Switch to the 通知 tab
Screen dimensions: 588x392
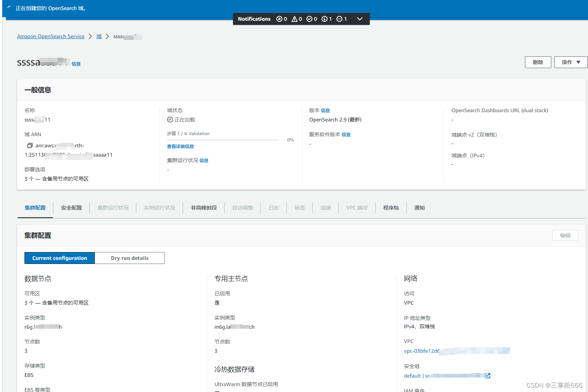coord(419,208)
